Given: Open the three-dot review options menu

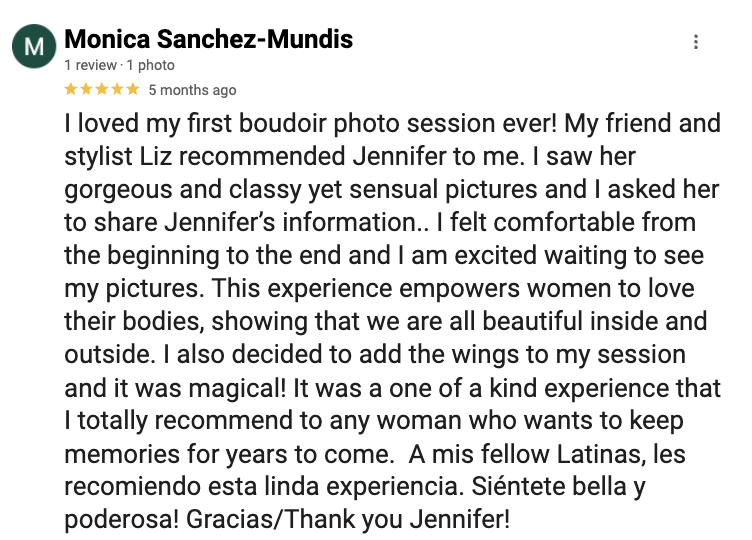Looking at the screenshot, I should (x=695, y=42).
